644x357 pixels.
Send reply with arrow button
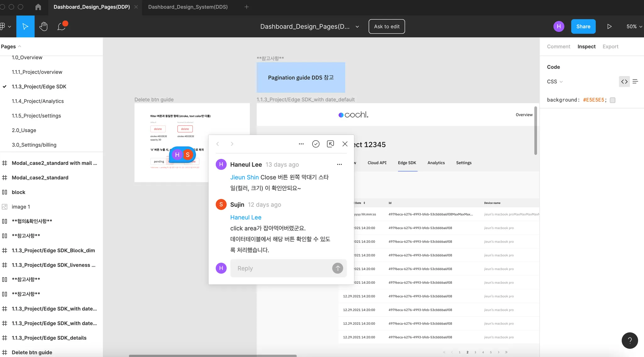(x=337, y=268)
